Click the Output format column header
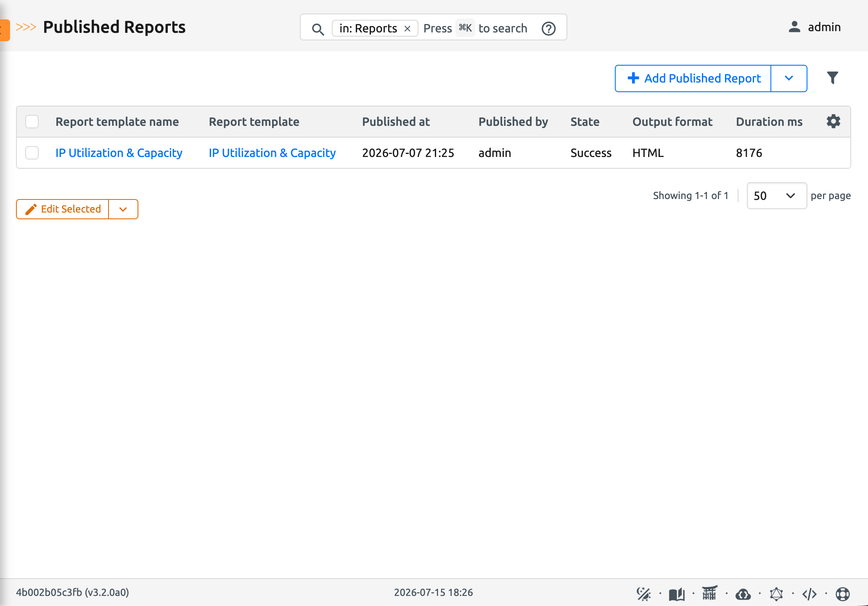Viewport: 868px width, 606px height. tap(672, 122)
